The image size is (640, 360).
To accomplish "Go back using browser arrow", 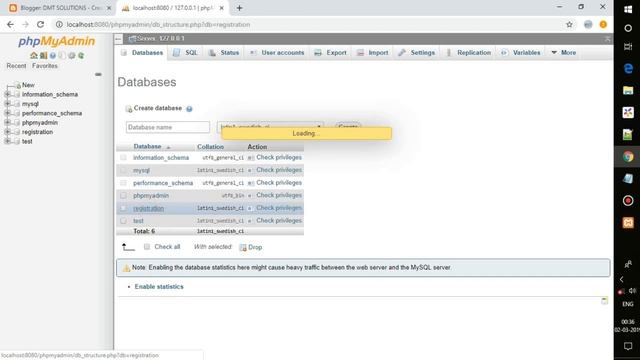I will (x=10, y=24).
